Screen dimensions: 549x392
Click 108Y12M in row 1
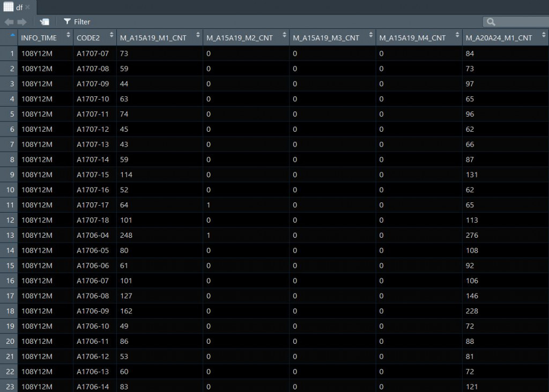(37, 54)
